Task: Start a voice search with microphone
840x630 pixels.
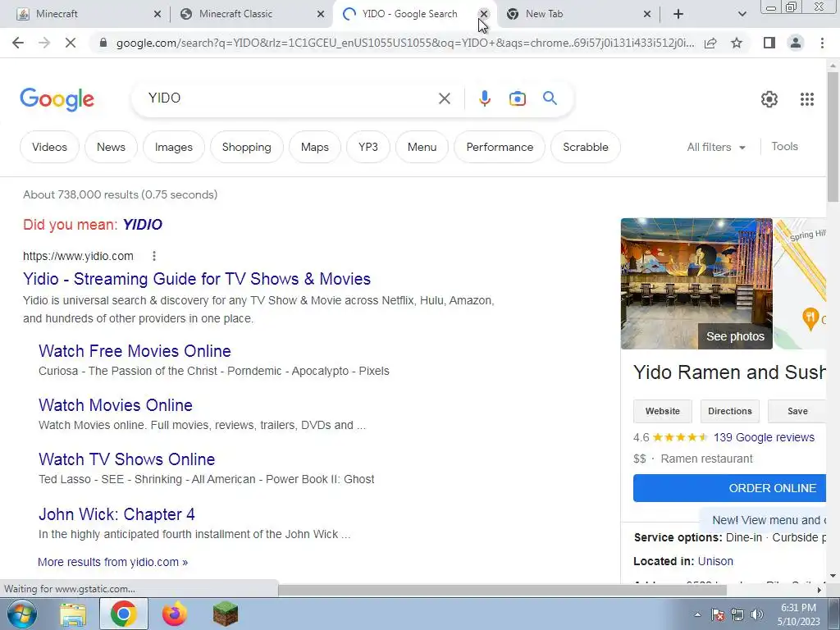Action: pos(484,98)
